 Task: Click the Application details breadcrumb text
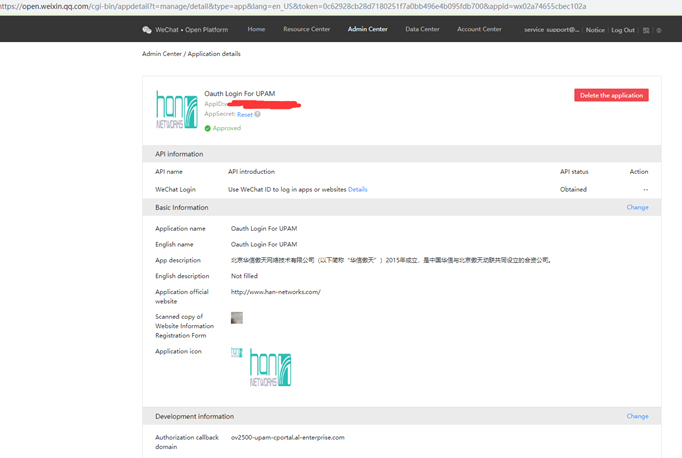(x=214, y=54)
